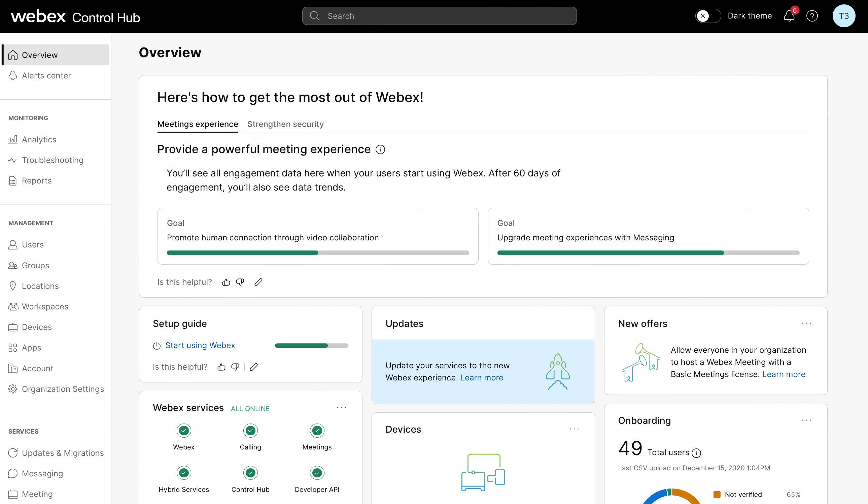Open the help question mark icon

pos(812,16)
